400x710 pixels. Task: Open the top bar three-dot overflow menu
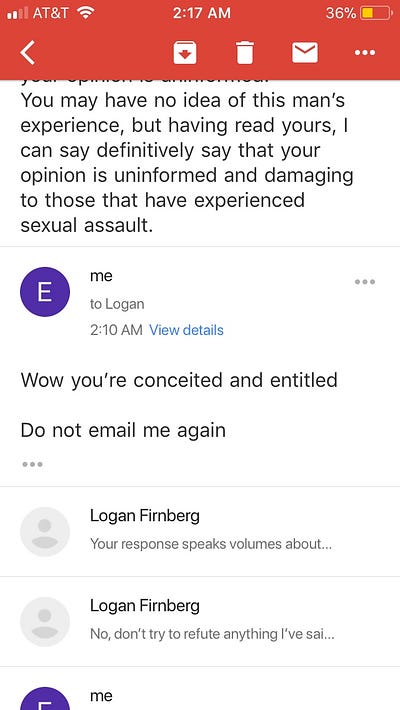(x=365, y=53)
